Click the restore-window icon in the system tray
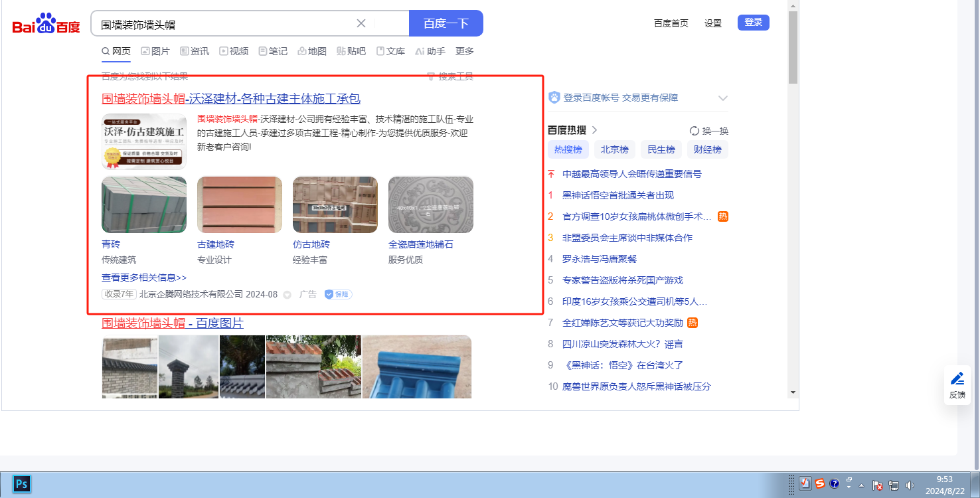This screenshot has width=980, height=498. point(849,479)
